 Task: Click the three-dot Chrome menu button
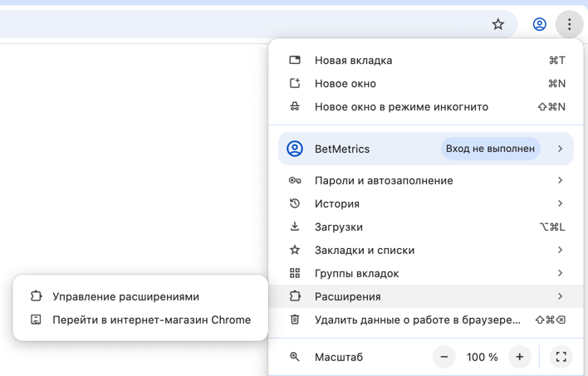tap(569, 24)
